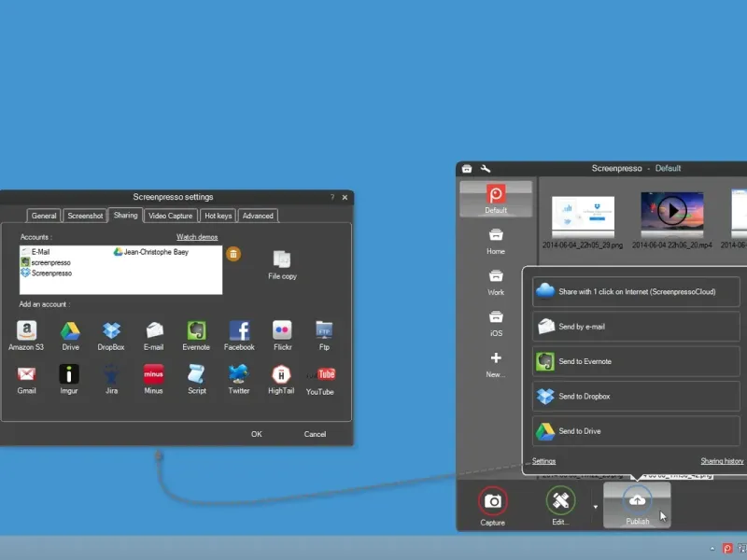747x560 pixels.
Task: Show hidden tray icons arrow in taskbar
Action: click(x=712, y=549)
